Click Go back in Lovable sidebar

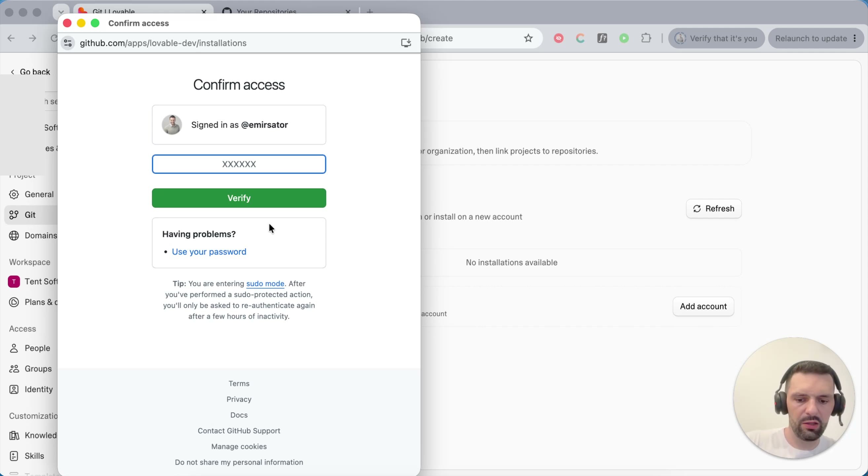tap(30, 72)
